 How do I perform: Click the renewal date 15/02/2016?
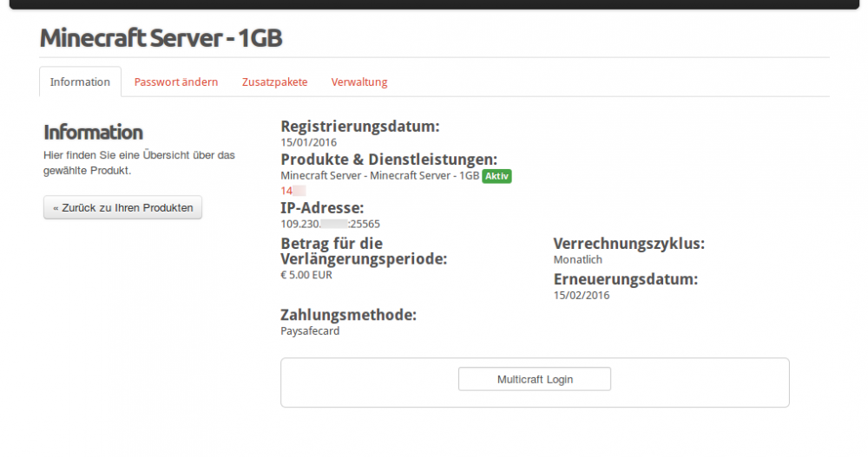tap(582, 296)
